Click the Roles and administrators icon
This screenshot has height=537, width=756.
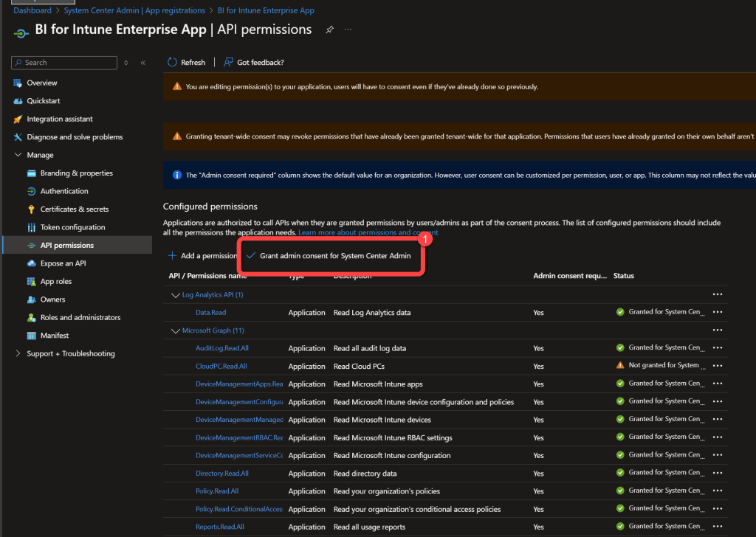[x=31, y=317]
